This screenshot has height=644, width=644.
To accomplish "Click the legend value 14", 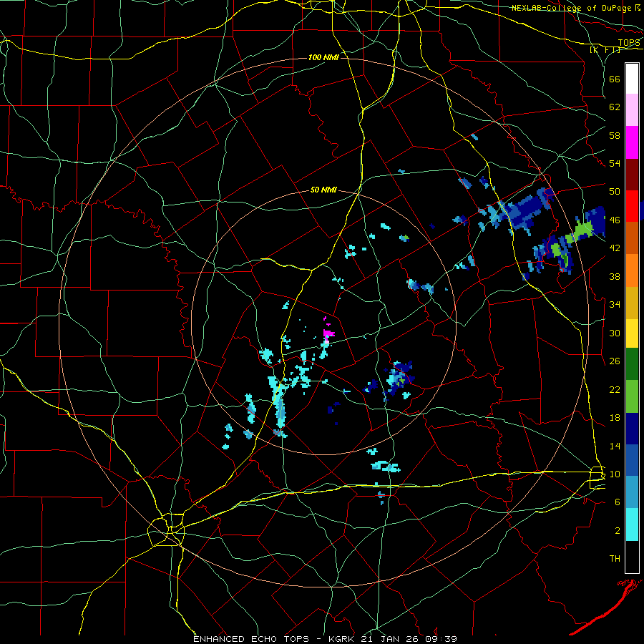I will (x=615, y=446).
